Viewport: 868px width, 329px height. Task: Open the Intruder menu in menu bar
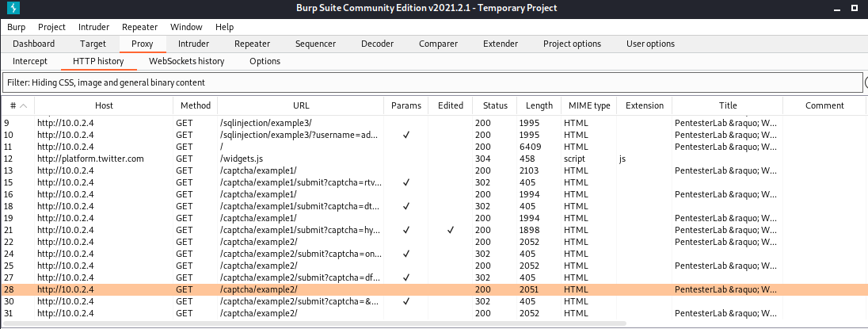(x=93, y=27)
